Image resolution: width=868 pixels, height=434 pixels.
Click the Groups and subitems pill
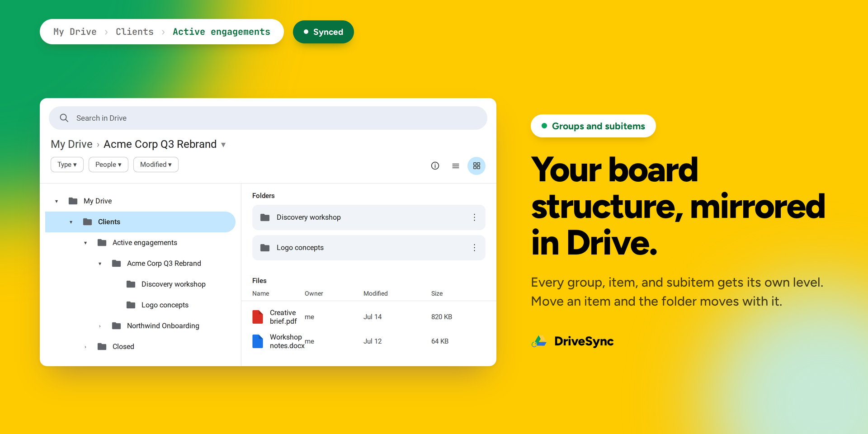(x=593, y=126)
